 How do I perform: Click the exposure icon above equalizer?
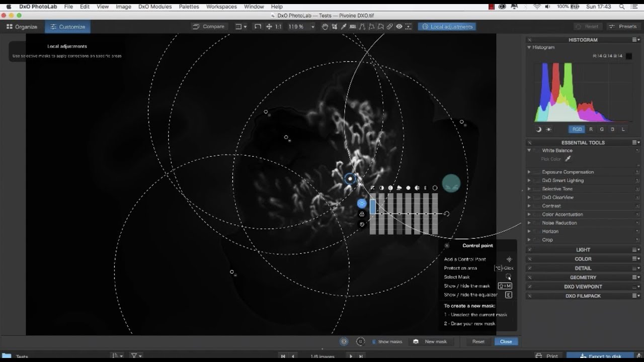[x=373, y=188]
